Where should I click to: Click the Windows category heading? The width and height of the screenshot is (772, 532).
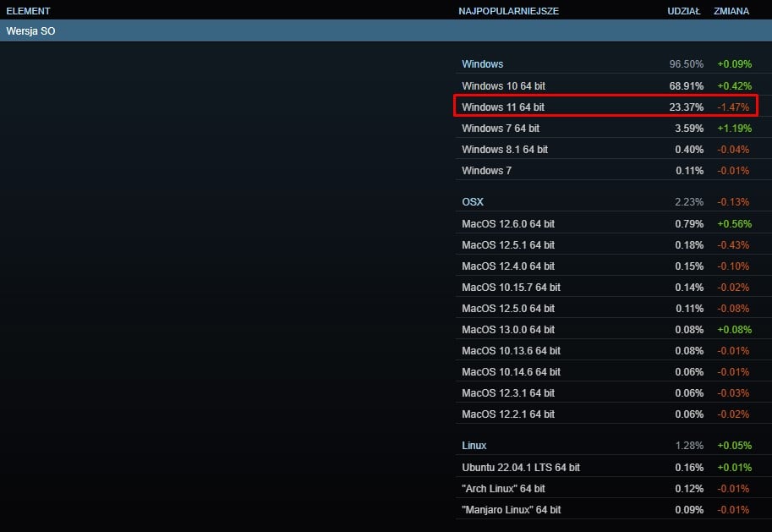pos(482,64)
